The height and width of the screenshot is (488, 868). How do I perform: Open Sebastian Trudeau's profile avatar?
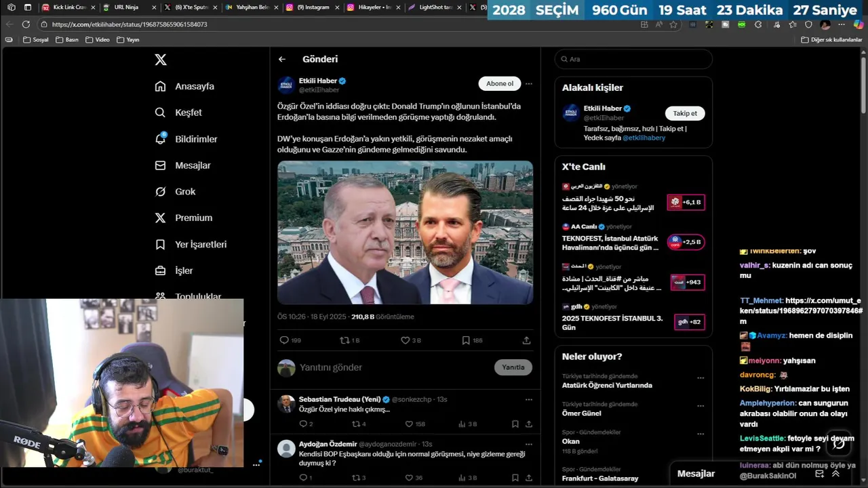point(286,404)
